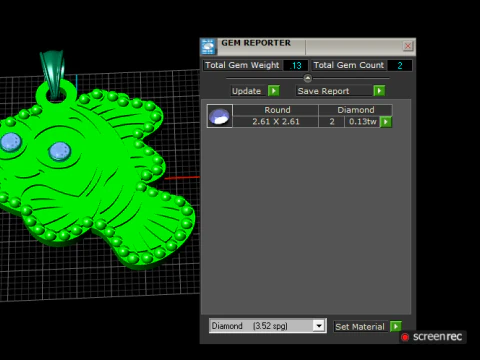Click the Total Gem Weight value .13
Image resolution: width=480 pixels, height=360 pixels.
tap(296, 65)
